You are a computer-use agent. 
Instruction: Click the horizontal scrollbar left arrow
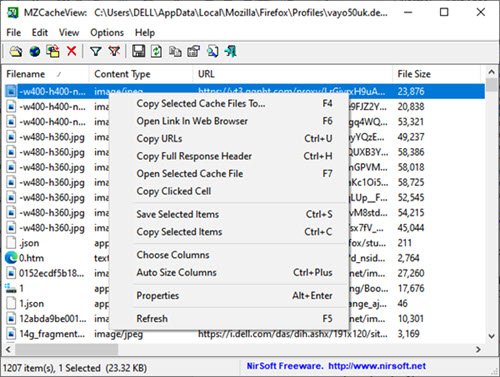(8, 349)
